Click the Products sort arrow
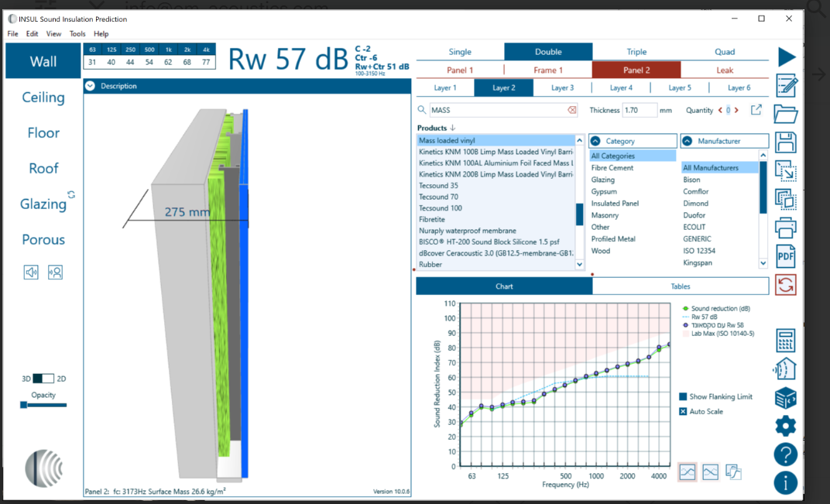Screen dimensions: 830x504 coord(453,128)
